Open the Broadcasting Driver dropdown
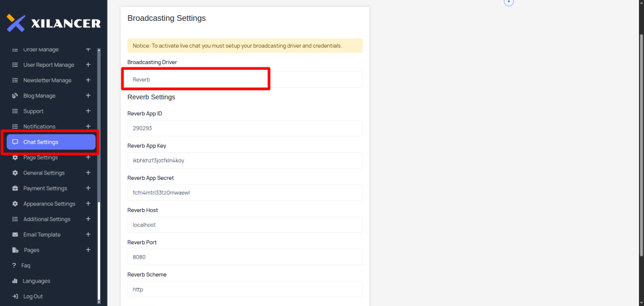The width and height of the screenshot is (644, 306). click(x=245, y=79)
